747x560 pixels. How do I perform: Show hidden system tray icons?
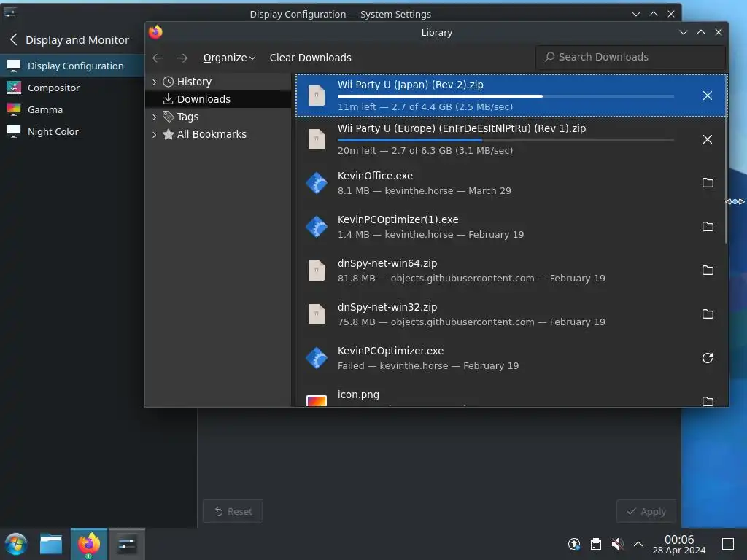(638, 544)
